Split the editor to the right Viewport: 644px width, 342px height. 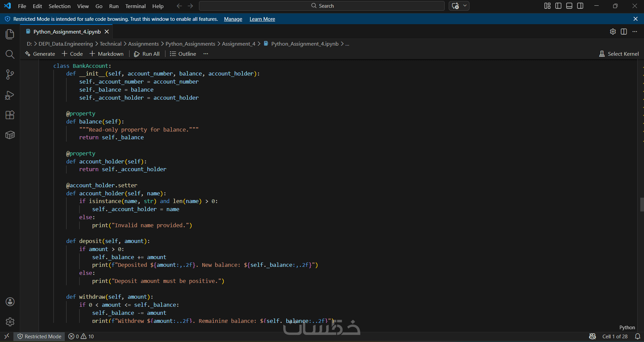[x=624, y=32]
